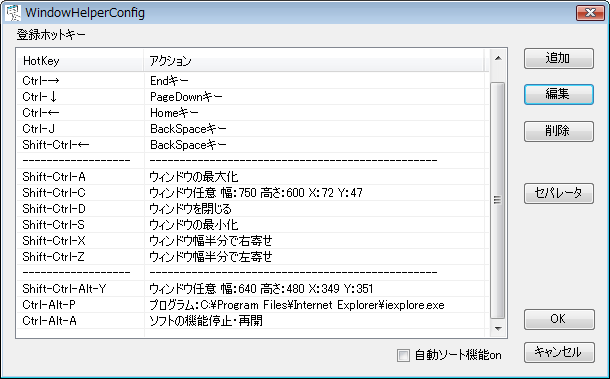Click the 追加 button
Viewport: 610px width, 379px height.
point(559,58)
